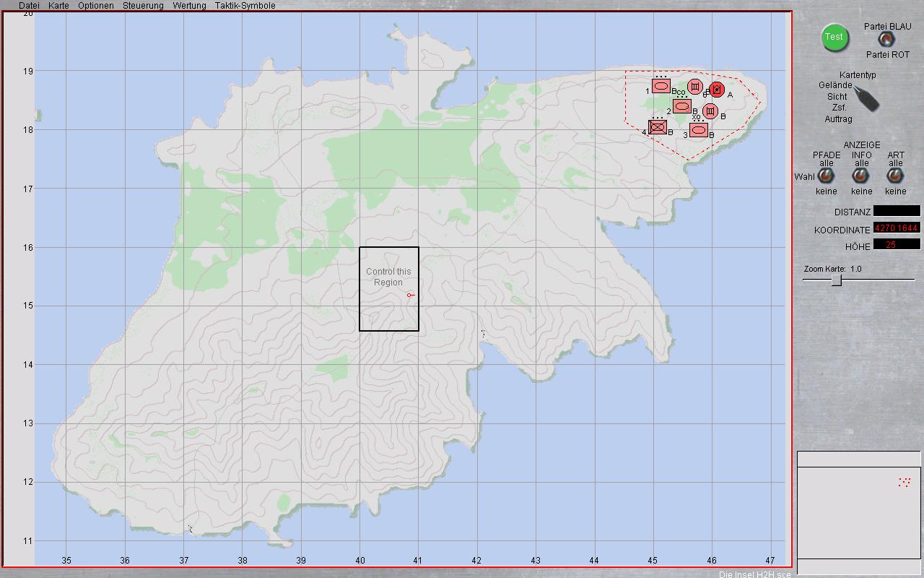Image resolution: width=924 pixels, height=578 pixels.
Task: Click the Zoom Karte slider handle
Action: click(x=836, y=280)
